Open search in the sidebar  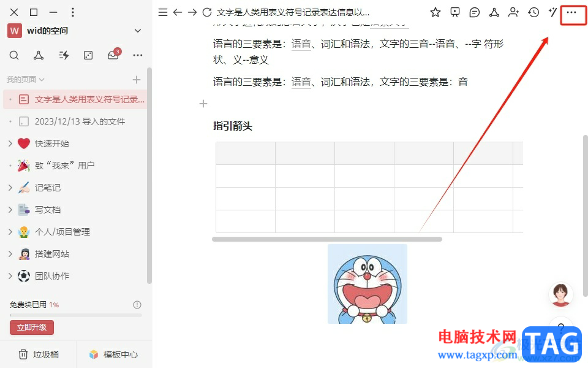pos(14,56)
